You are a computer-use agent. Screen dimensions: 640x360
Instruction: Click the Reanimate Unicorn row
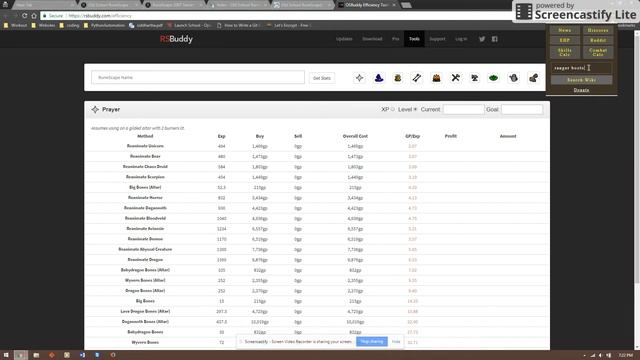[317, 146]
